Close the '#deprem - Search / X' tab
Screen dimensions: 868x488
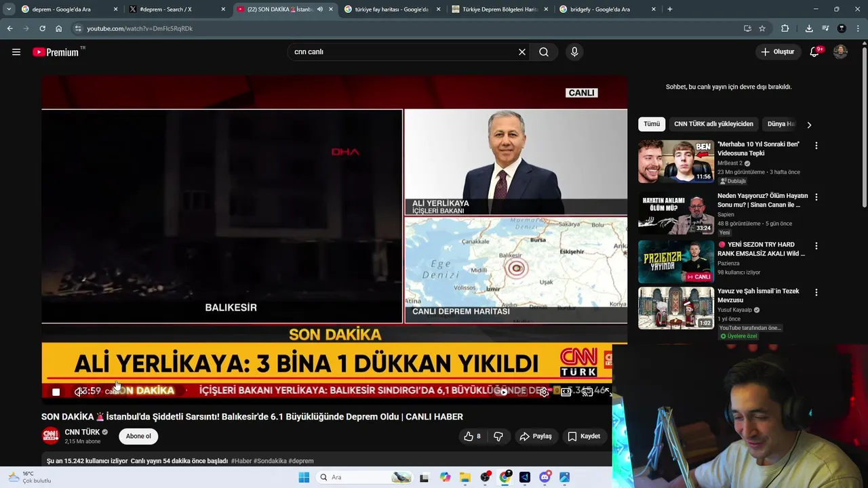(x=223, y=9)
